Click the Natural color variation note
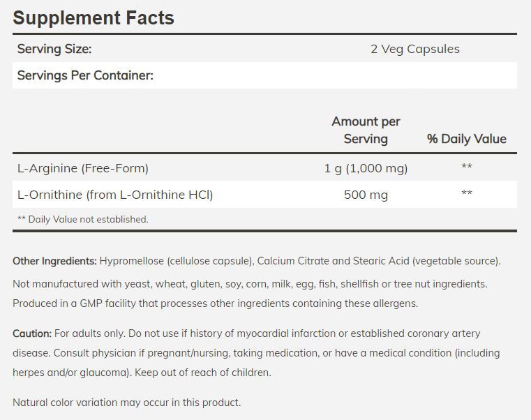 click(126, 403)
